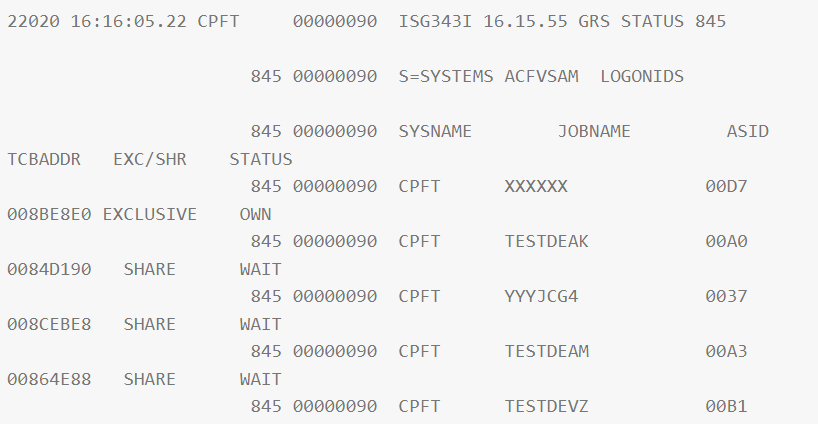818x424 pixels.
Task: Select job name YYYJCG4
Action: point(542,297)
